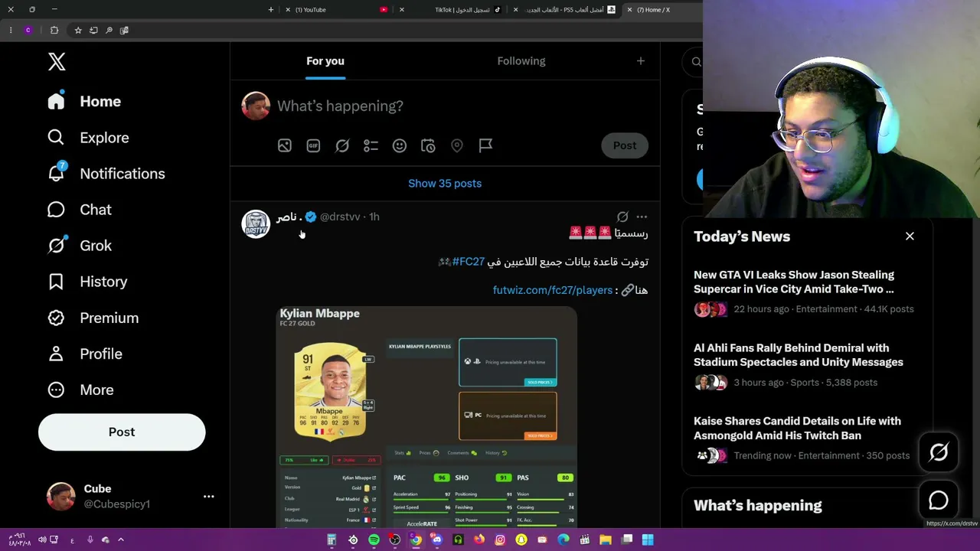Click the search magnifier icon
The image size is (980, 551).
[x=696, y=62]
